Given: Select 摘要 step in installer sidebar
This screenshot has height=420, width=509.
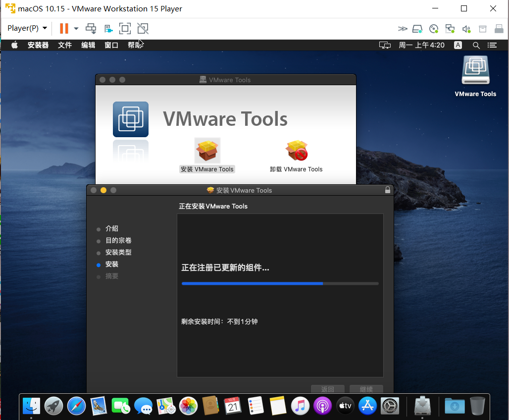Looking at the screenshot, I should click(112, 276).
